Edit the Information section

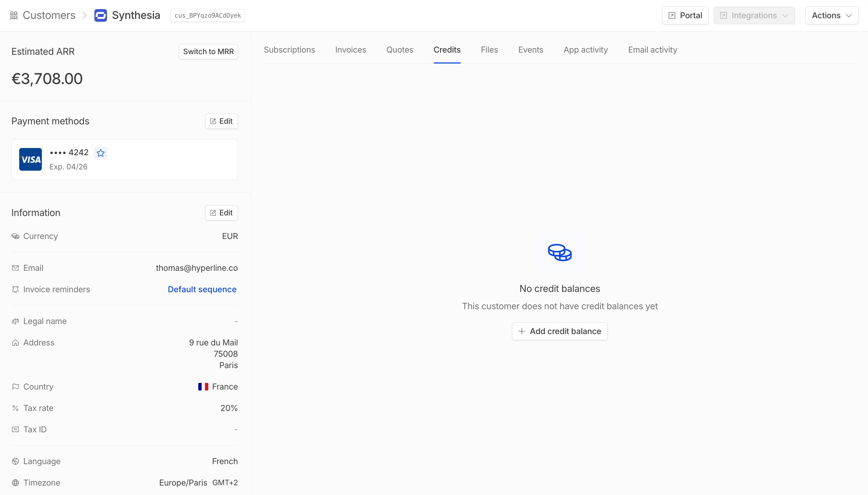pyautogui.click(x=221, y=213)
